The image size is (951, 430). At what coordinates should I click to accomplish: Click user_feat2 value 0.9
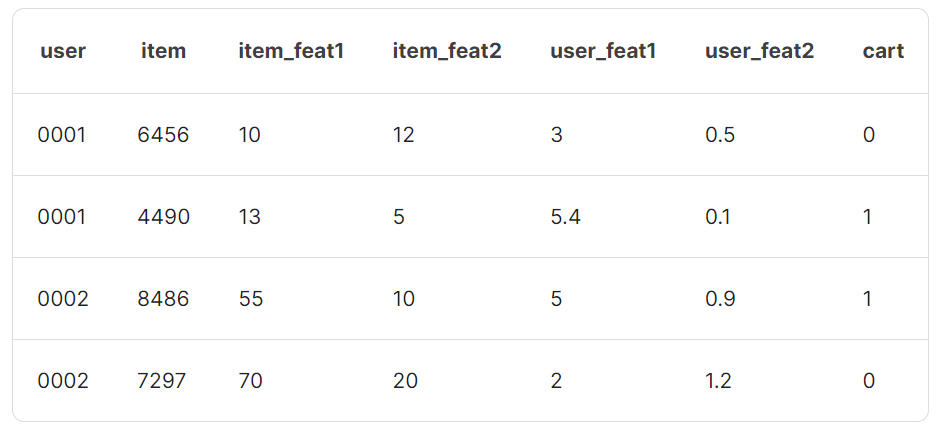coord(720,298)
